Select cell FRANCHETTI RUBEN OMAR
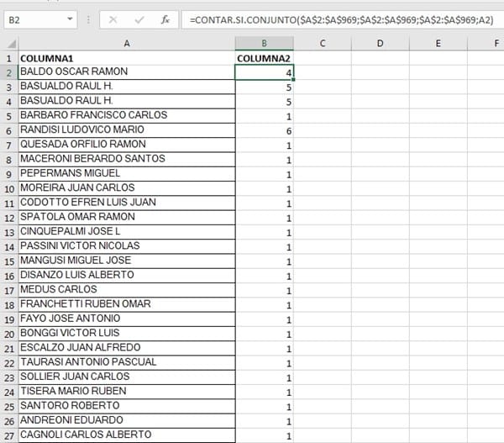 coord(127,305)
